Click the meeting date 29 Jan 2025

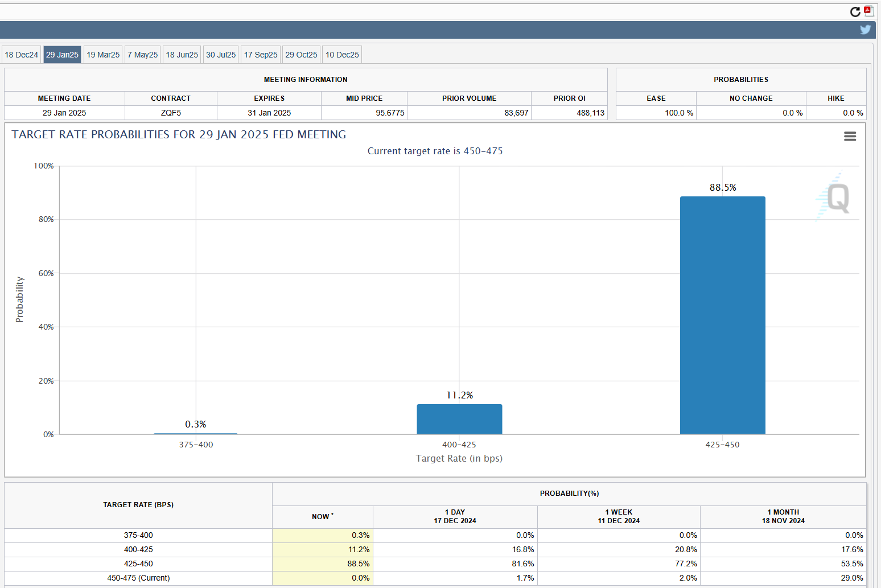pyautogui.click(x=64, y=113)
